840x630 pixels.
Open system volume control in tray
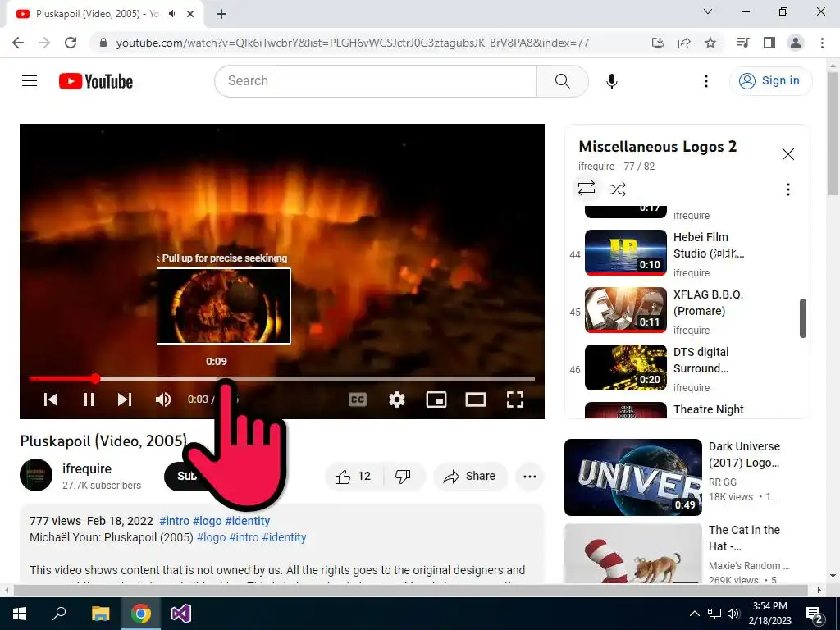733,614
